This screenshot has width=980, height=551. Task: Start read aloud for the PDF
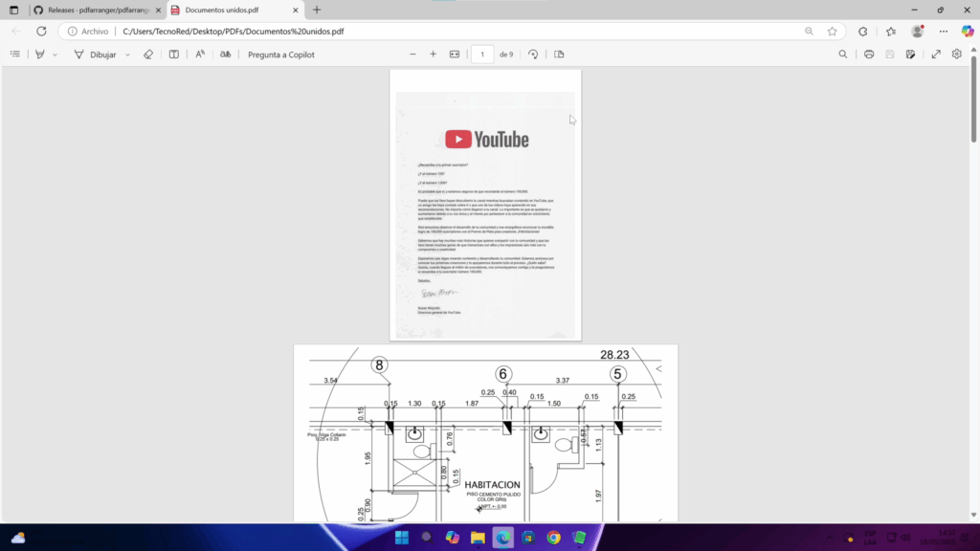coord(200,55)
